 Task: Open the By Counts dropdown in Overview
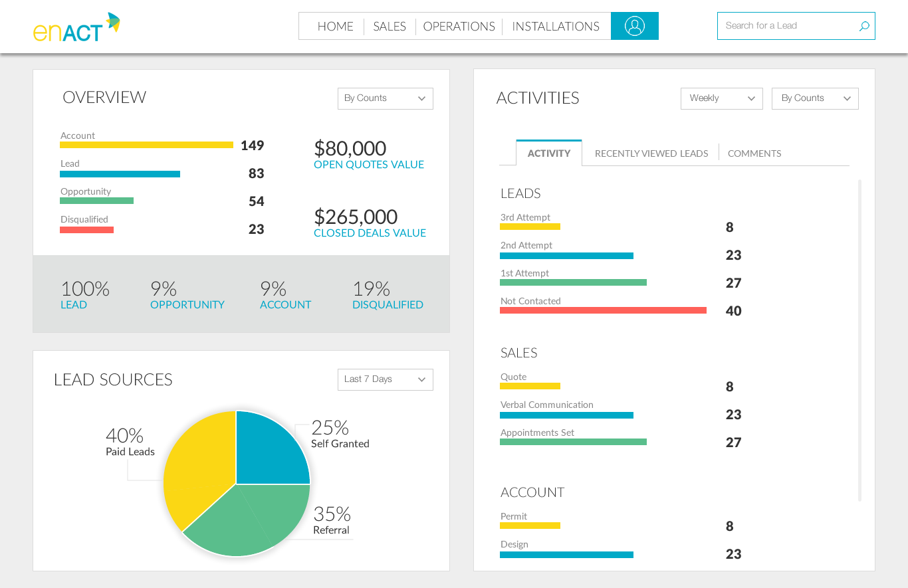385,98
